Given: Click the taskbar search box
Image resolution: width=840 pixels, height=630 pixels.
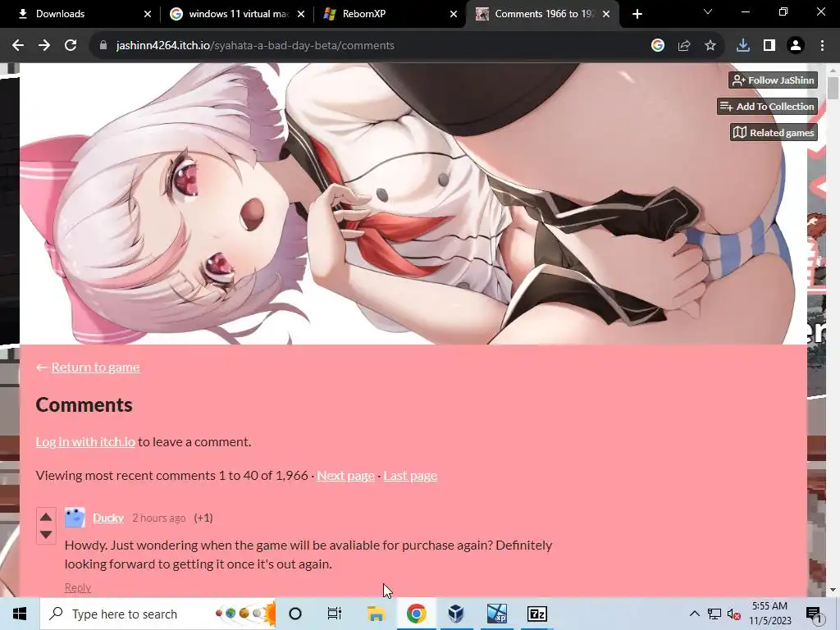Looking at the screenshot, I should point(157,614).
